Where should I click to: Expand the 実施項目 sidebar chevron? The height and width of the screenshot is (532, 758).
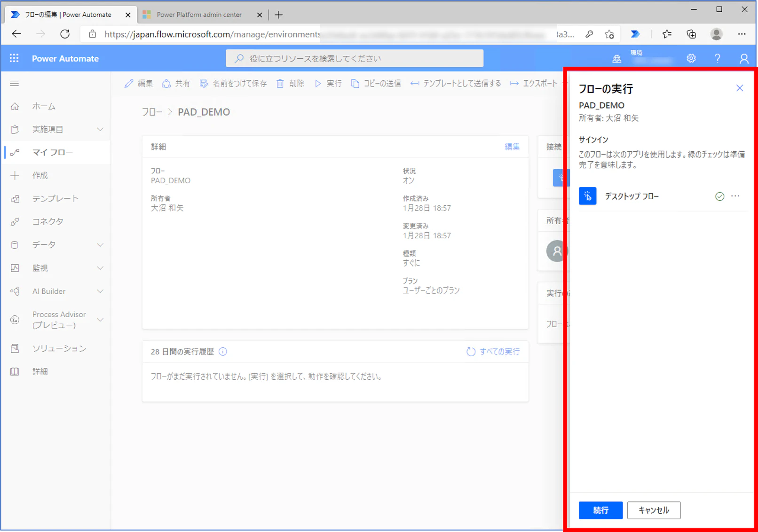coord(100,129)
